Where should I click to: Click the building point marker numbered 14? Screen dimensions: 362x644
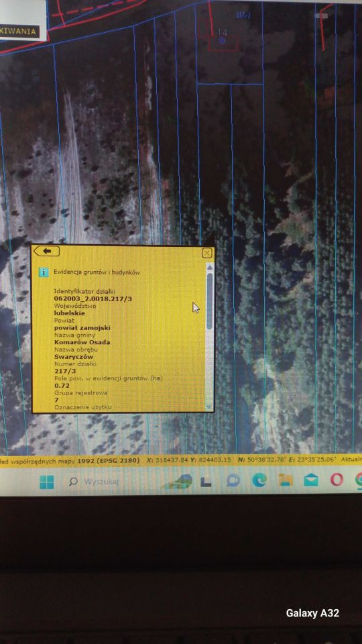coord(222,41)
